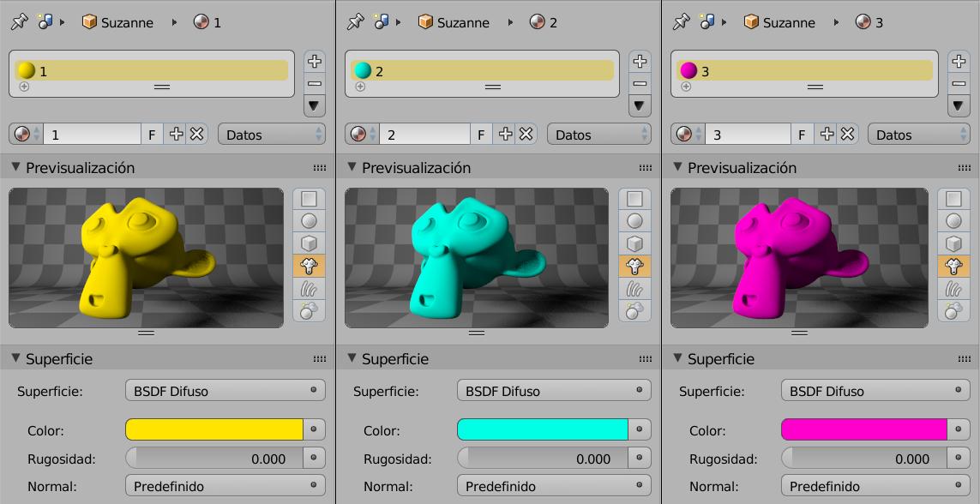Select sphere preview in cyan panel
This screenshot has width=980, height=504.
[634, 221]
